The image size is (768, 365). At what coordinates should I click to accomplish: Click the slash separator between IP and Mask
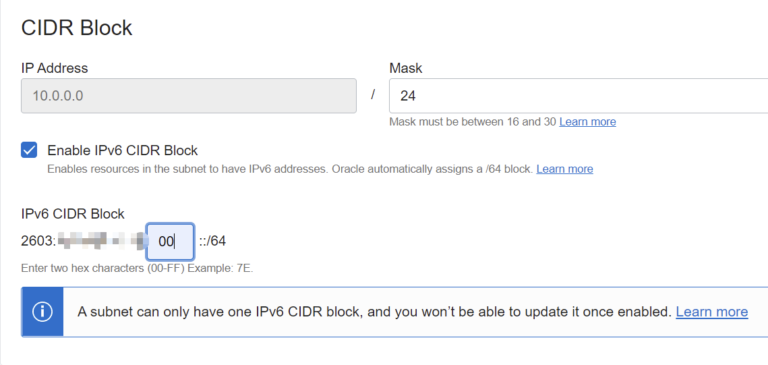click(x=373, y=94)
